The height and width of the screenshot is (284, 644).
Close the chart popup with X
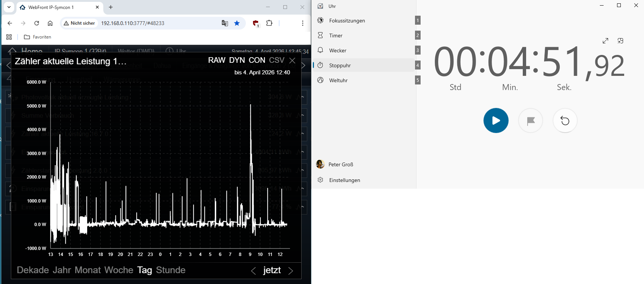[292, 61]
